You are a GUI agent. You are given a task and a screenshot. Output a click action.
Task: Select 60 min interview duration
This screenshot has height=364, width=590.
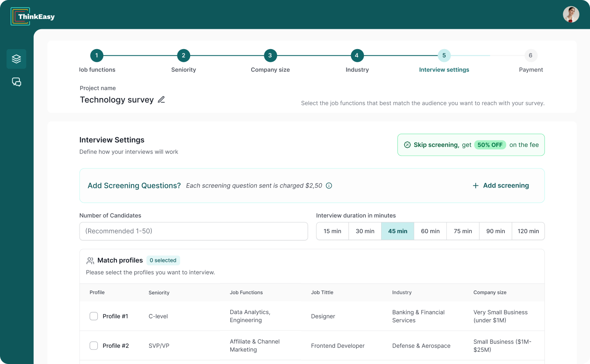[x=430, y=231]
